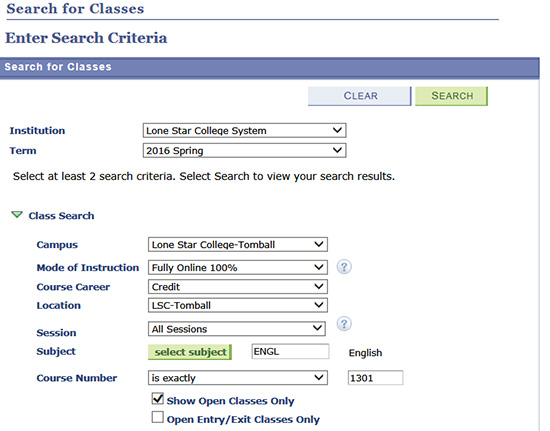Click the SEARCH button
550x431 pixels.
point(451,96)
